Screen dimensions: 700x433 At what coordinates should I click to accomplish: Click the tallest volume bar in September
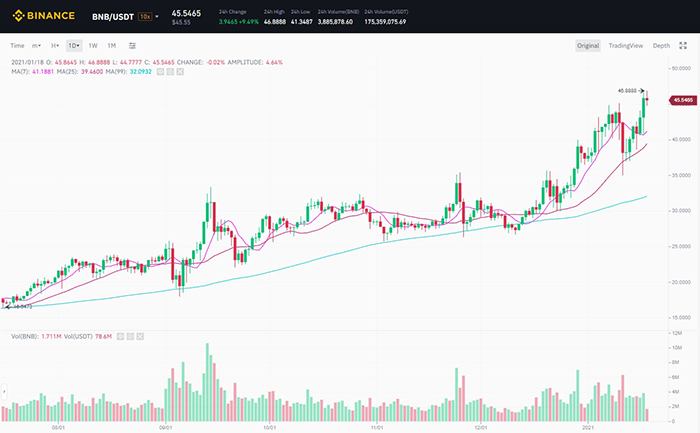[x=208, y=382]
